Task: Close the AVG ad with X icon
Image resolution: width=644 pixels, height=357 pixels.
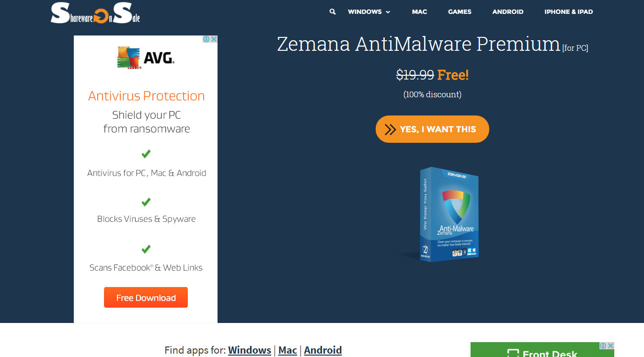Action: click(x=214, y=39)
